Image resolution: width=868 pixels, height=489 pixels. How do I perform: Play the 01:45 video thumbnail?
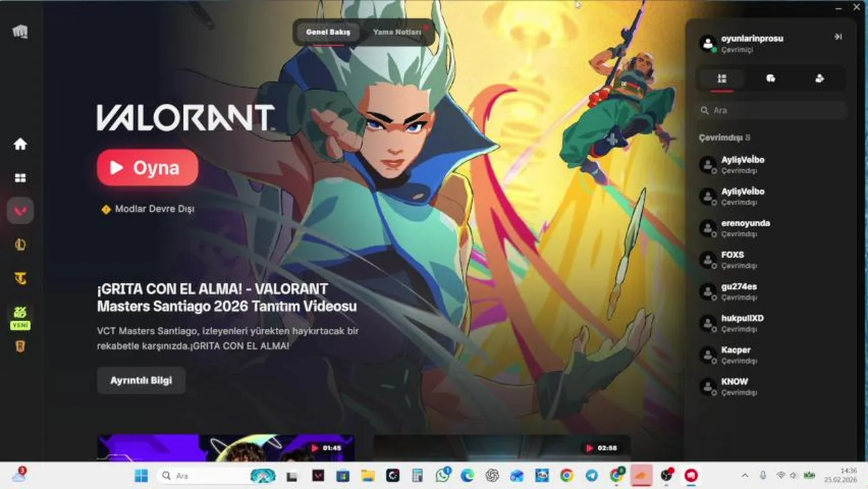tap(225, 448)
